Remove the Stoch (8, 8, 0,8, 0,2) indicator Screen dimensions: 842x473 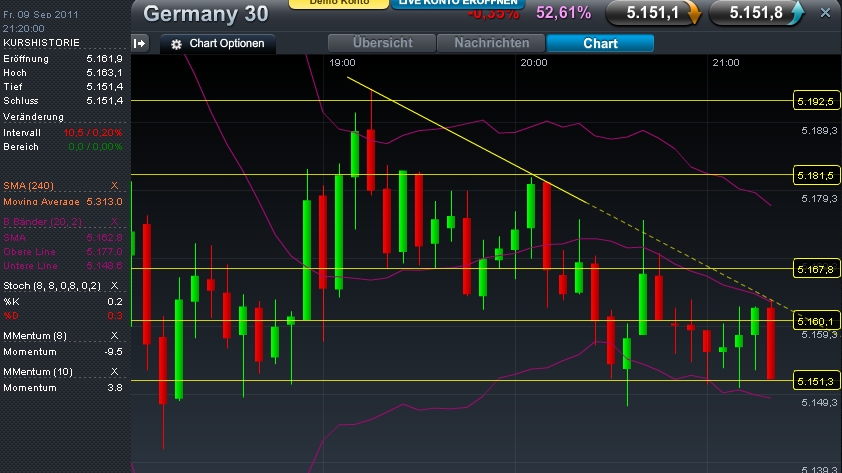point(114,286)
